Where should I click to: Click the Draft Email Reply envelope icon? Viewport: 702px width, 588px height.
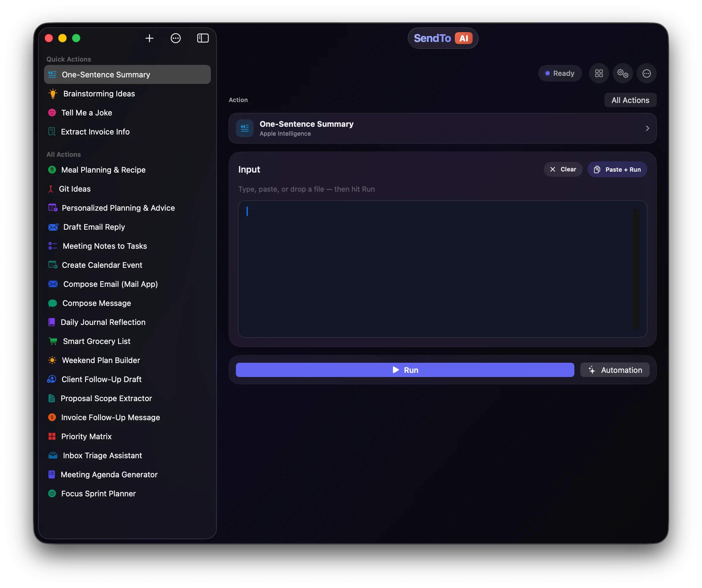(x=53, y=227)
